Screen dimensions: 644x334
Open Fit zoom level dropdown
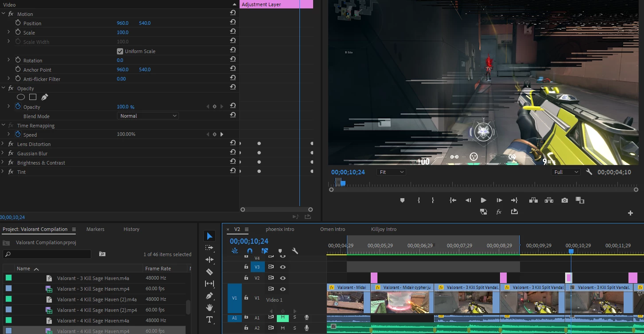point(391,172)
